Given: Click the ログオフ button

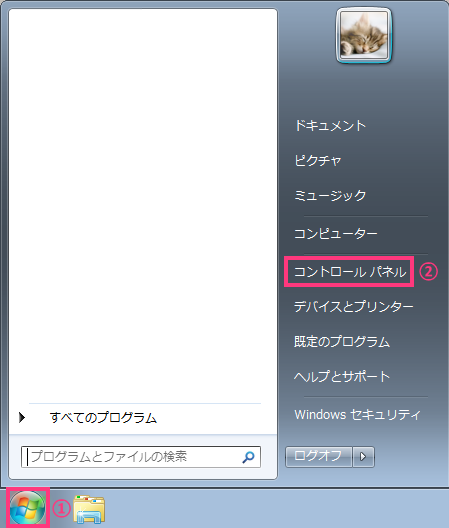Looking at the screenshot, I should [319, 457].
